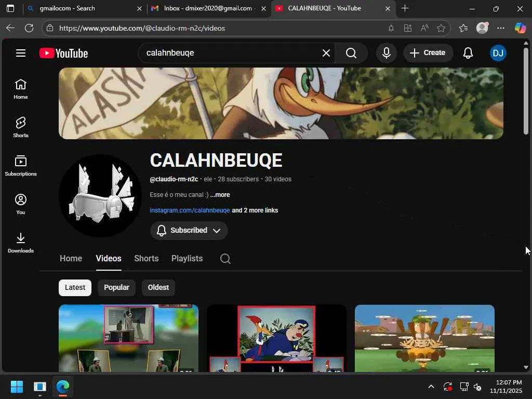Open the taskbar app next to Start

tap(39, 387)
